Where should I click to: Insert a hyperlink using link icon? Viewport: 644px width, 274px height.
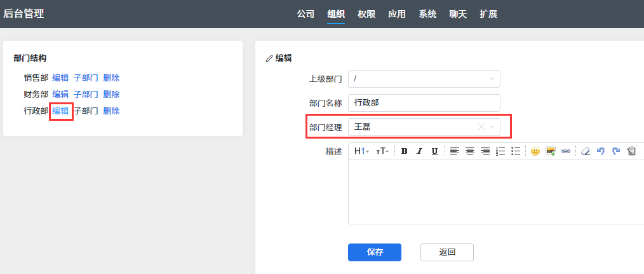tap(565, 151)
